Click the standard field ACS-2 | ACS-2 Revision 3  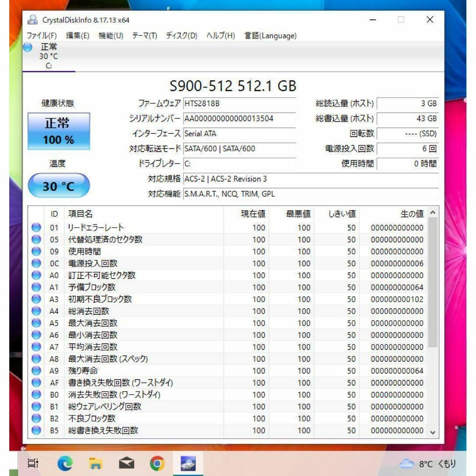(311, 179)
